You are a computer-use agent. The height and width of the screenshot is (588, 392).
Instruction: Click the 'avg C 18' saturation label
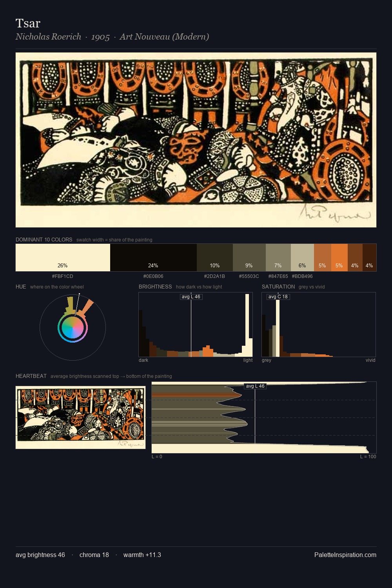278,297
